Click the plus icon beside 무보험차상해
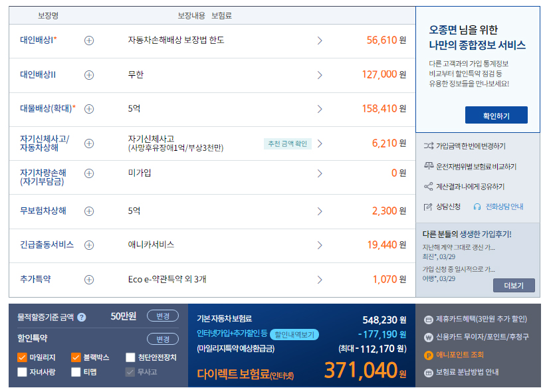The image size is (547, 392). (x=89, y=211)
